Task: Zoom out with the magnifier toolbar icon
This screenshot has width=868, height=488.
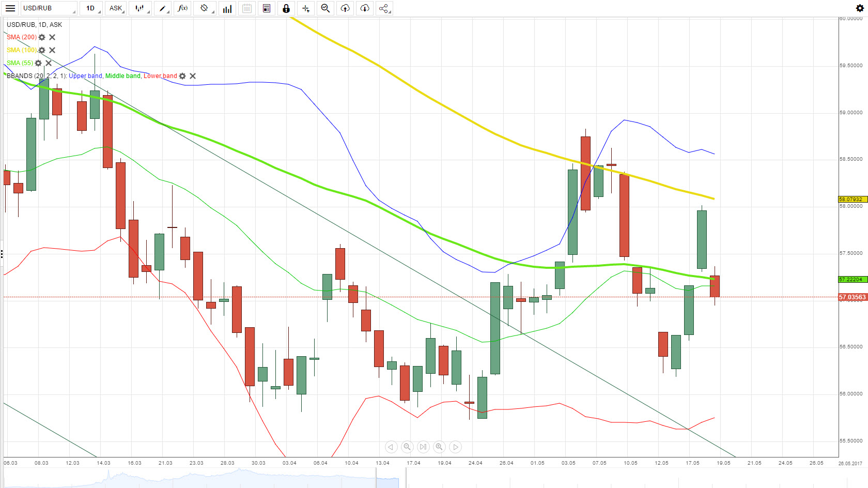Action: [x=325, y=8]
